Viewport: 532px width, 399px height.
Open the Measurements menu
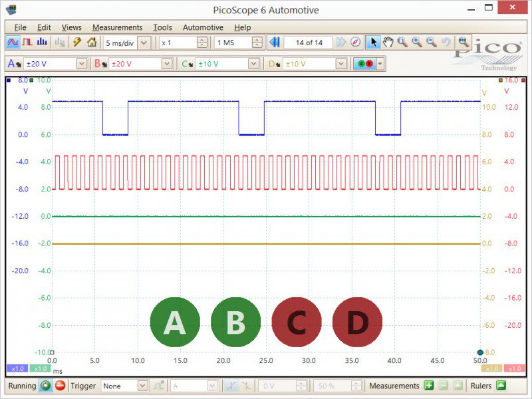(x=118, y=27)
